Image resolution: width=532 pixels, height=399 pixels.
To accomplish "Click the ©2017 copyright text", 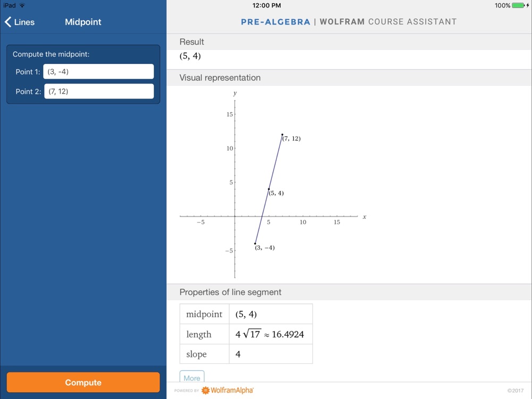I will [516, 390].
